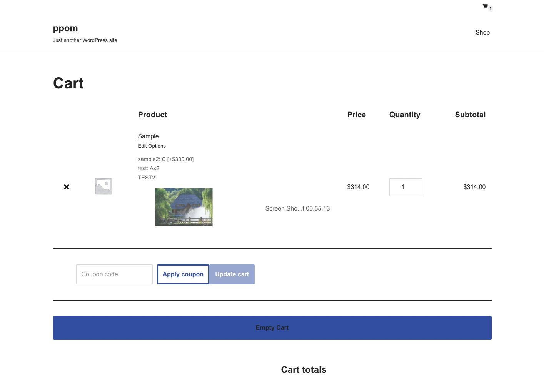Select the quantity input showing 1
Screen dimensions: 544x392
click(x=405, y=187)
